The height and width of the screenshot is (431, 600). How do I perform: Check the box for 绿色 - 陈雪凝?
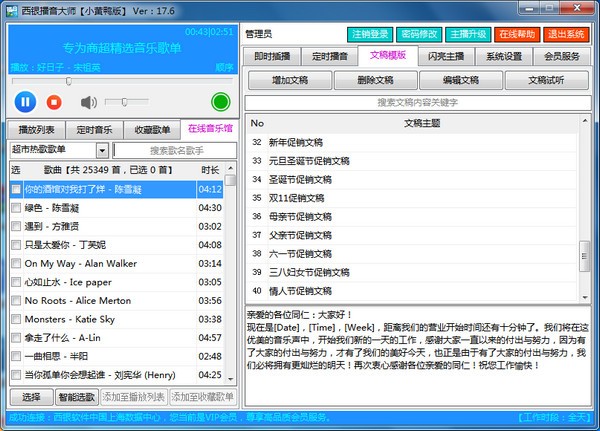[16, 208]
